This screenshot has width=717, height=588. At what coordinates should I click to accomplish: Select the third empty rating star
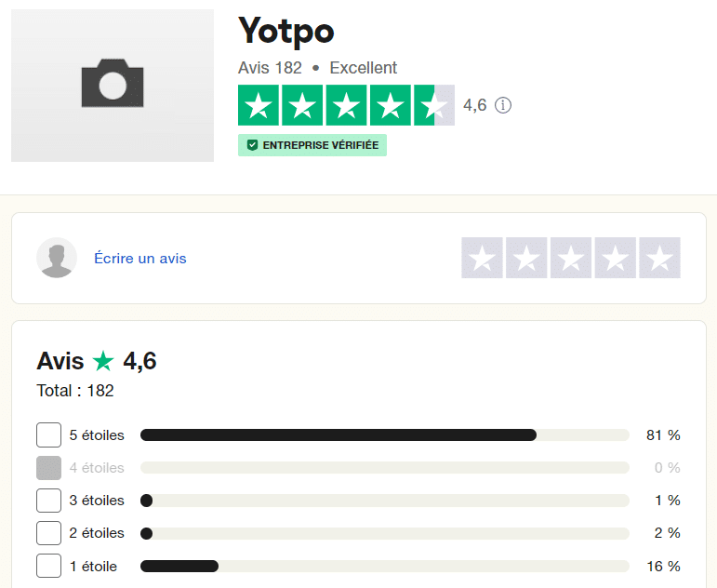(x=571, y=258)
